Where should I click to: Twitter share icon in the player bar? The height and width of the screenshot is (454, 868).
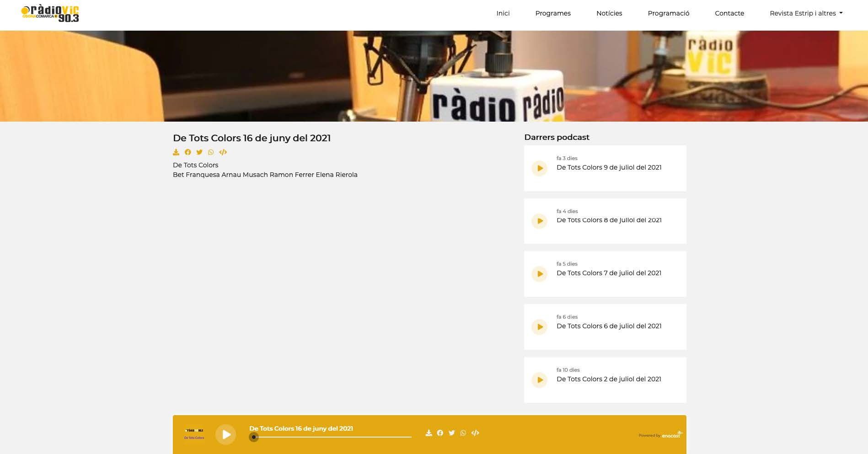452,433
